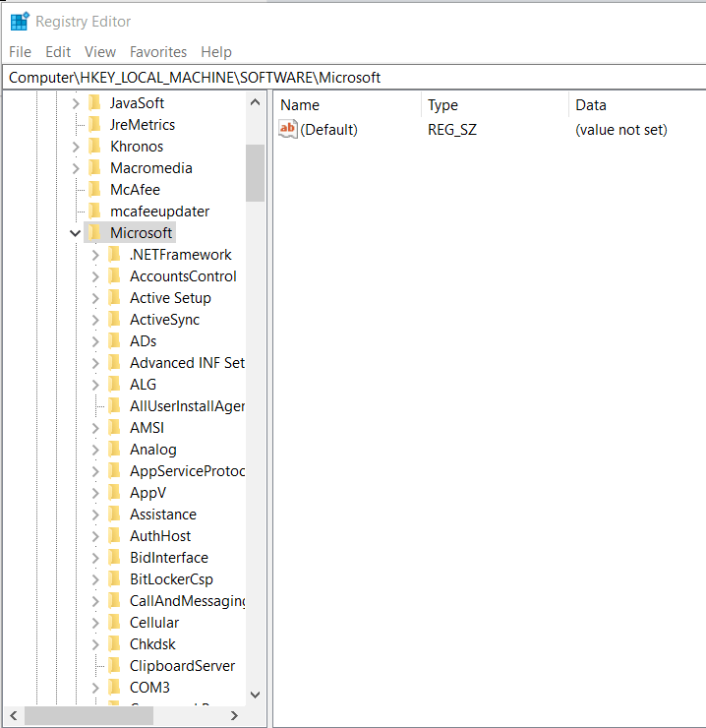Click the tree scroll up arrow
This screenshot has width=706, height=728.
point(256,102)
